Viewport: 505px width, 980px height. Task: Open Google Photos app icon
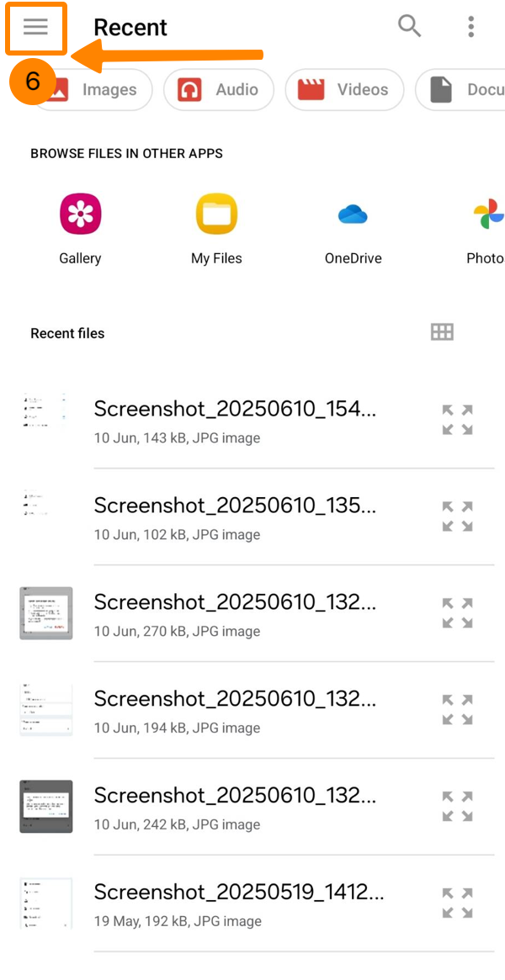487,215
